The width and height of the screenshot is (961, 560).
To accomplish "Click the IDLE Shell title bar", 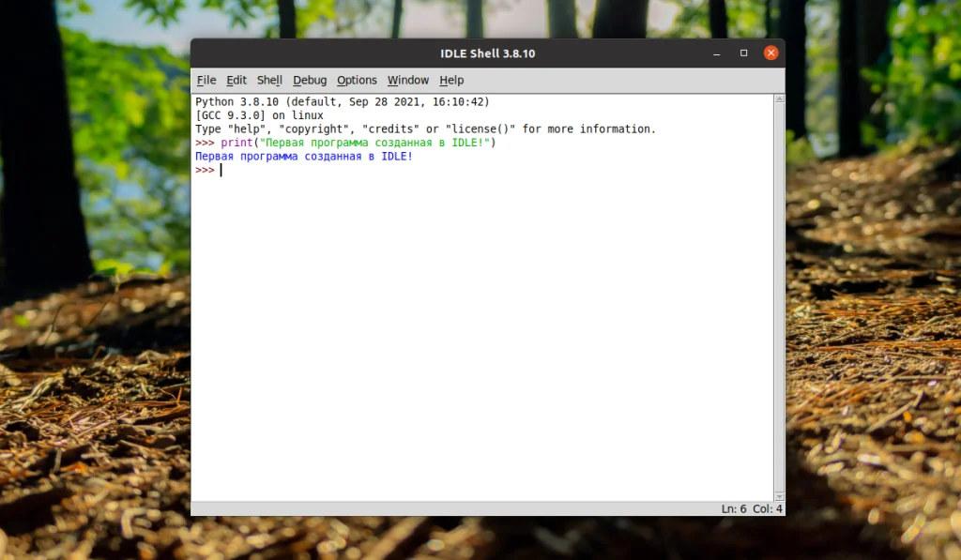I will tap(488, 53).
